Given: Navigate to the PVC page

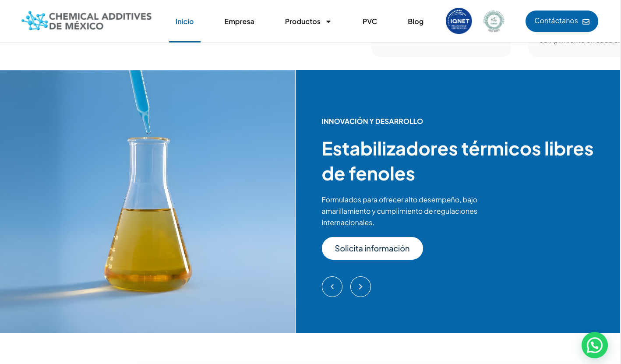Looking at the screenshot, I should [x=370, y=21].
